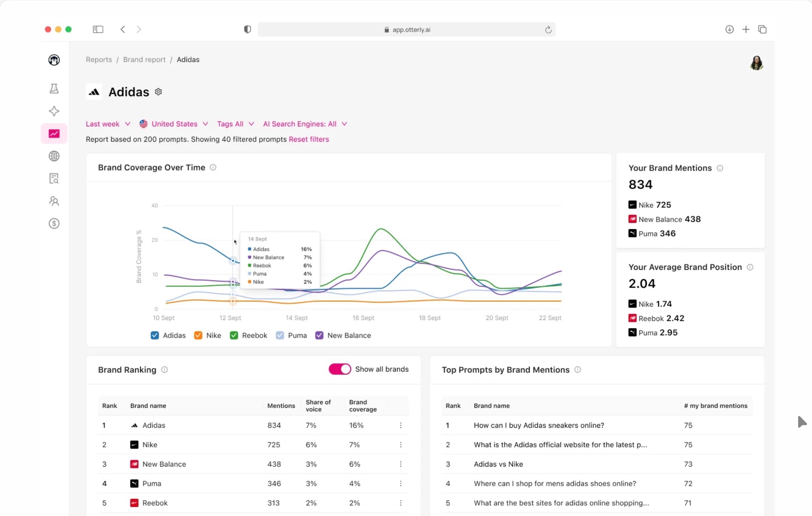The width and height of the screenshot is (812, 516).
Task: Uncheck the Adidas legend checkbox
Action: (x=155, y=335)
